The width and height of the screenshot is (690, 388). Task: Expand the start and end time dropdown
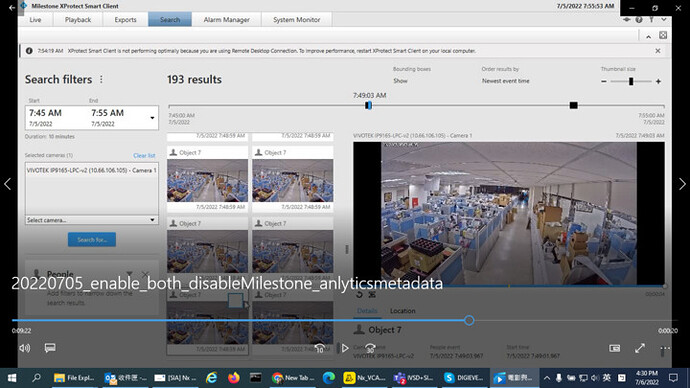(152, 118)
